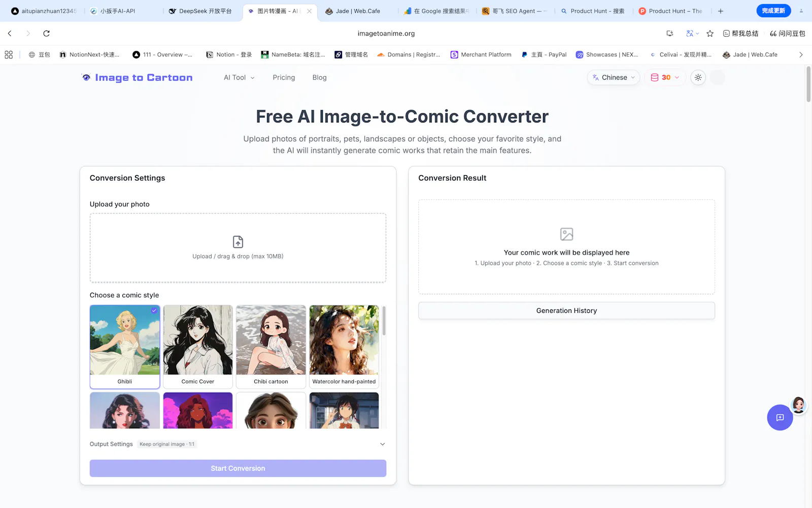
Task: Click Upload / drag & drop text
Action: coord(238,257)
